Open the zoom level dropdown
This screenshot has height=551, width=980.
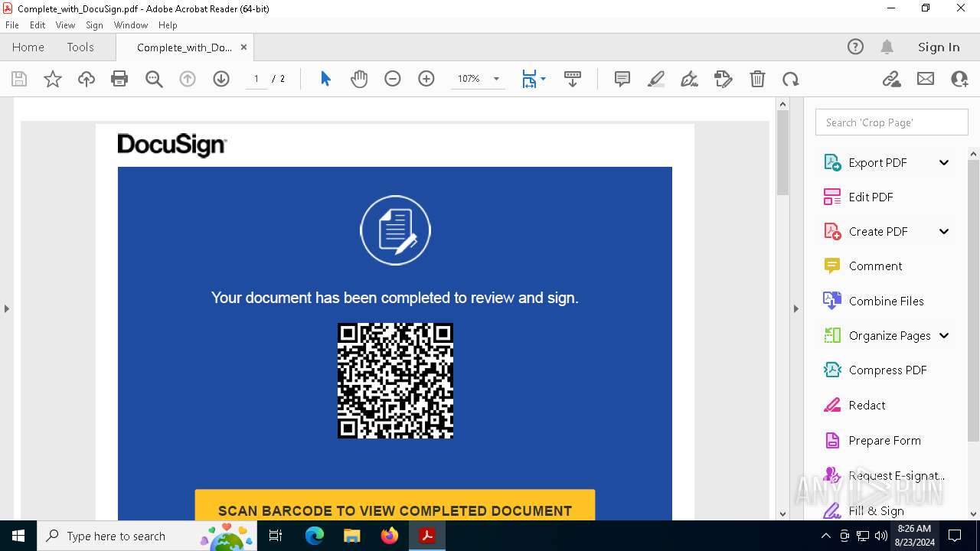point(496,79)
